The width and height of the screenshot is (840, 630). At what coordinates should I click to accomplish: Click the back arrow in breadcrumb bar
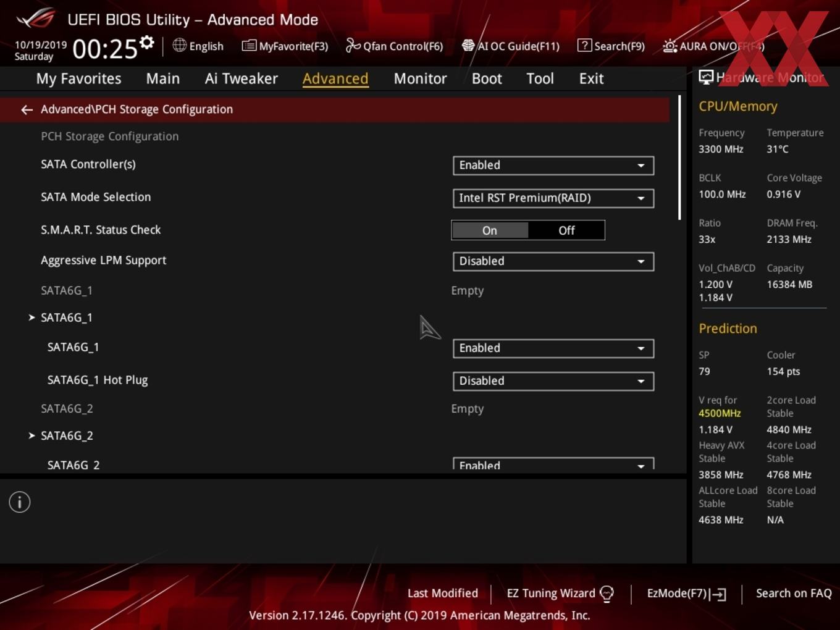[27, 109]
